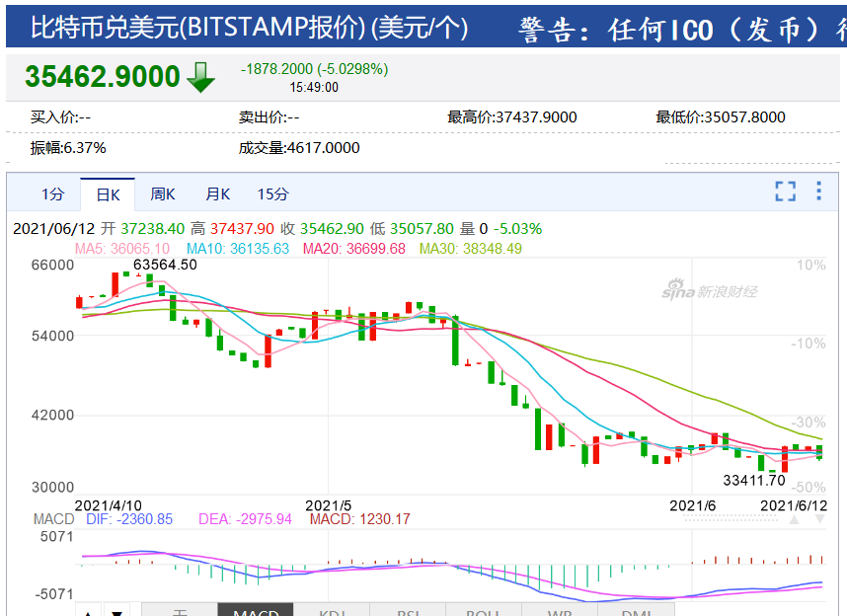Click the 30000 y-axis label
The width and height of the screenshot is (847, 616).
click(x=52, y=487)
